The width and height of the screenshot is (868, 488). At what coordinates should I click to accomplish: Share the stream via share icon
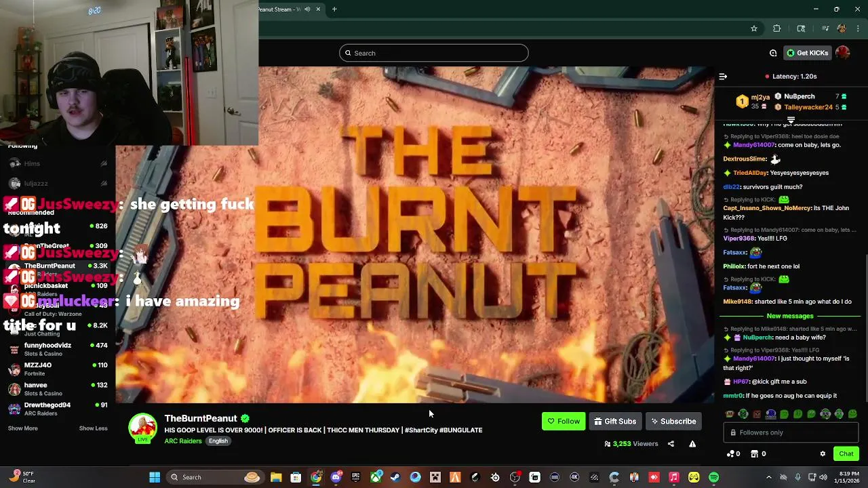671,444
